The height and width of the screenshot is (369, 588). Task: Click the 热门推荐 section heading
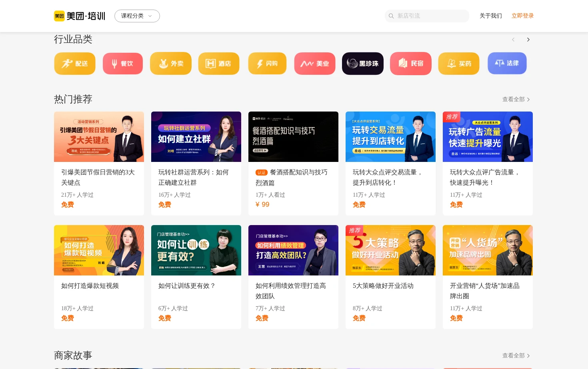tap(73, 99)
